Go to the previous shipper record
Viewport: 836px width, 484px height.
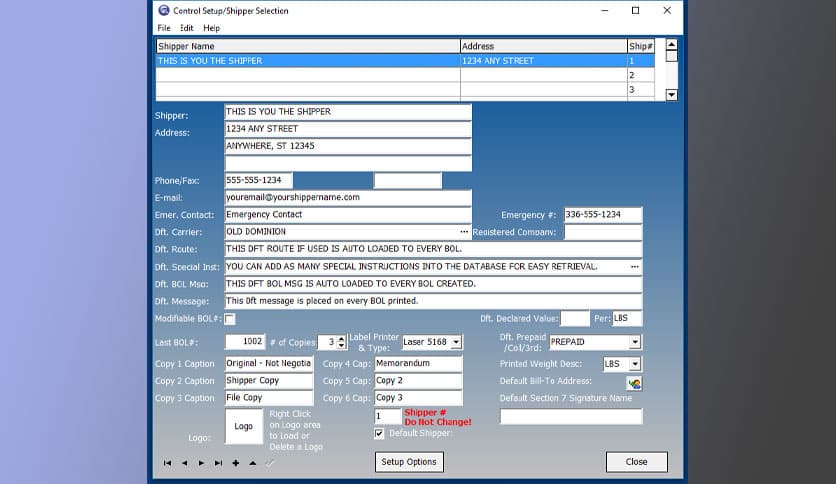tap(184, 463)
